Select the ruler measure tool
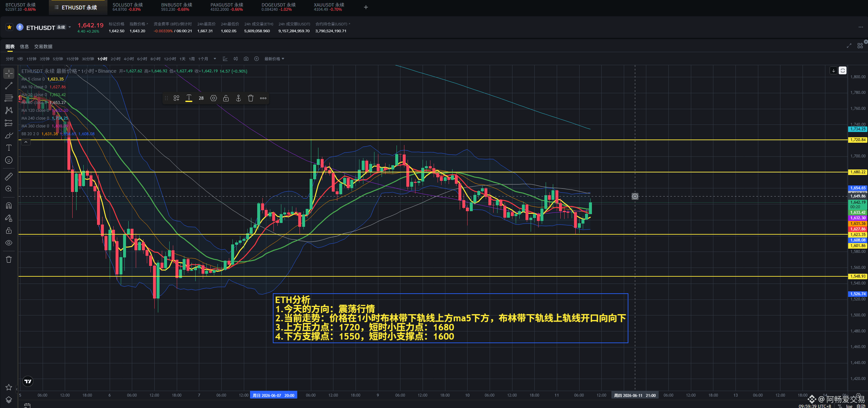868x408 pixels. click(9, 176)
